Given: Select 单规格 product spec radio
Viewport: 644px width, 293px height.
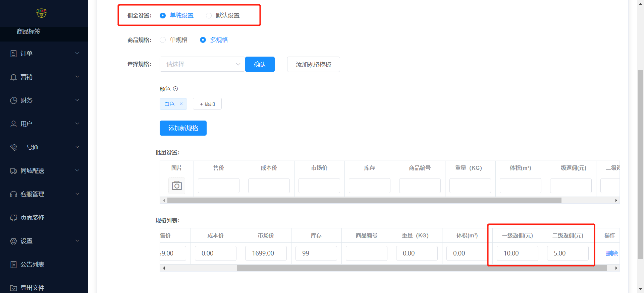Looking at the screenshot, I should click(163, 40).
